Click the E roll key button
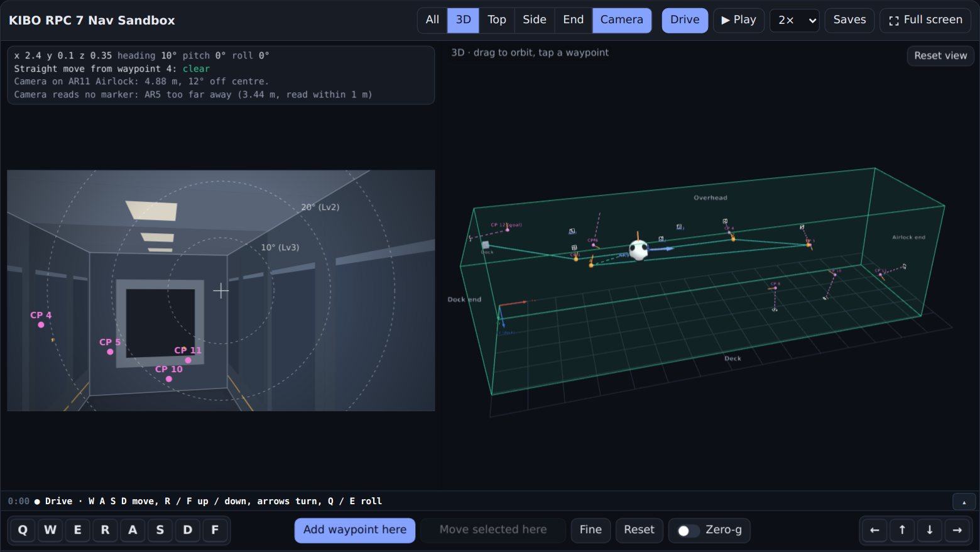Image resolution: width=980 pixels, height=552 pixels. pos(78,530)
